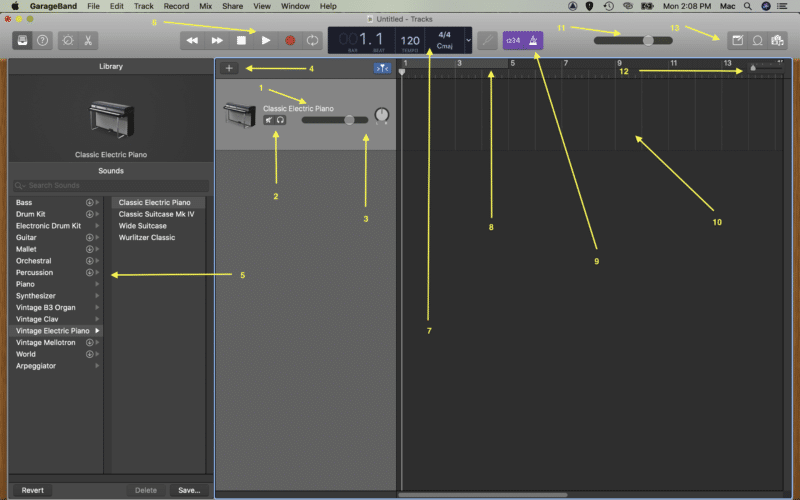Open the Editors scissors button
This screenshot has width=800, height=500.
coord(88,40)
